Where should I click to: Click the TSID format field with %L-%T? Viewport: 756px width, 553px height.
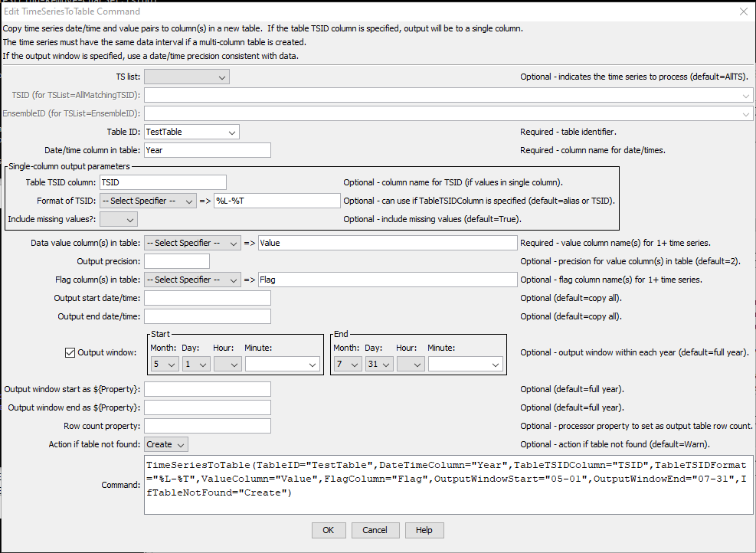277,201
